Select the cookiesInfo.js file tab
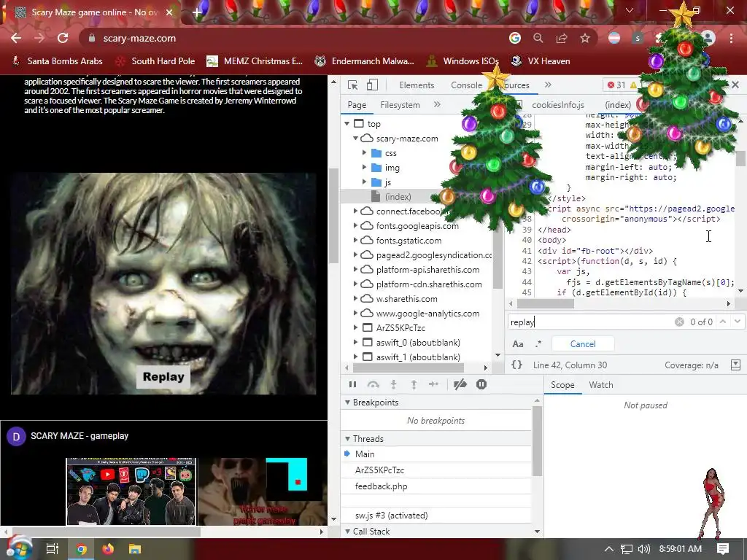 tap(557, 105)
